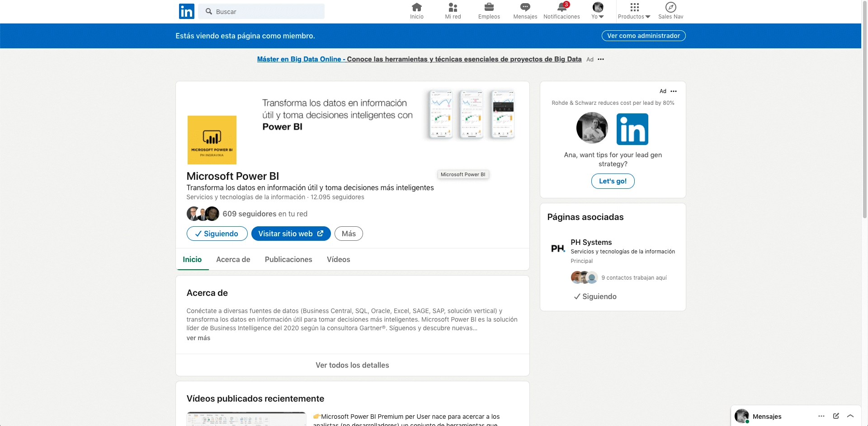Click the LinkedIn logo icon
The height and width of the screenshot is (426, 868).
coord(186,11)
